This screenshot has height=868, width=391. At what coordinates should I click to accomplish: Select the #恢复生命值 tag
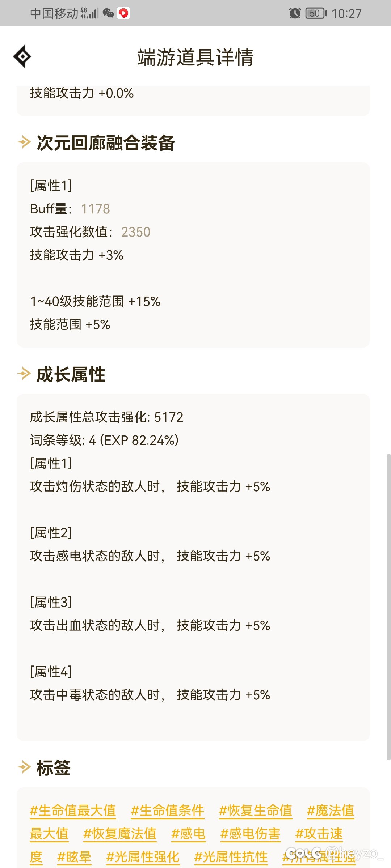pos(256,810)
